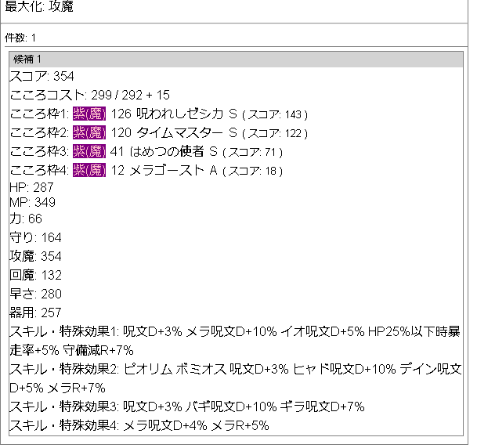Viewport: 477px width, 448px height.
Task: Click the text メラゴースト A
Action: pyautogui.click(x=173, y=170)
